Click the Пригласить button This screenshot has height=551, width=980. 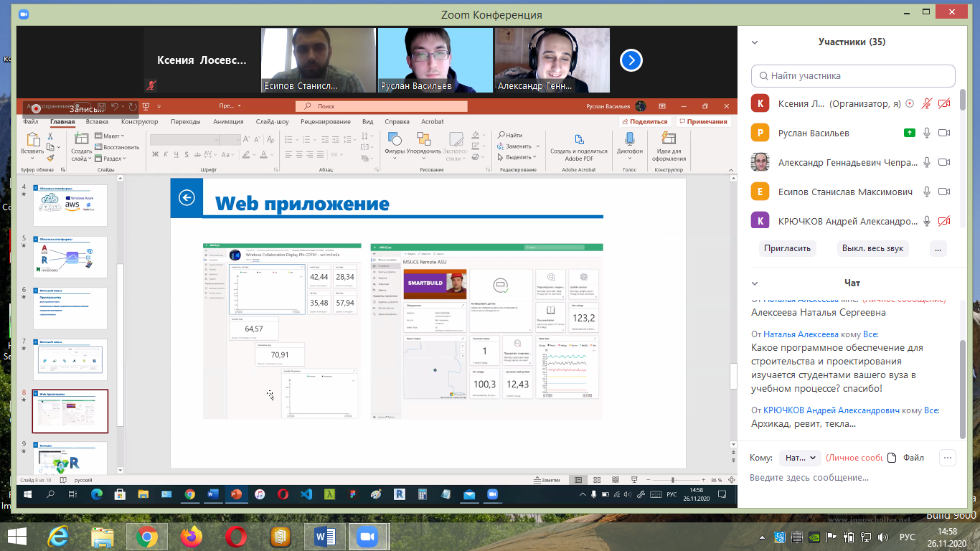(787, 248)
